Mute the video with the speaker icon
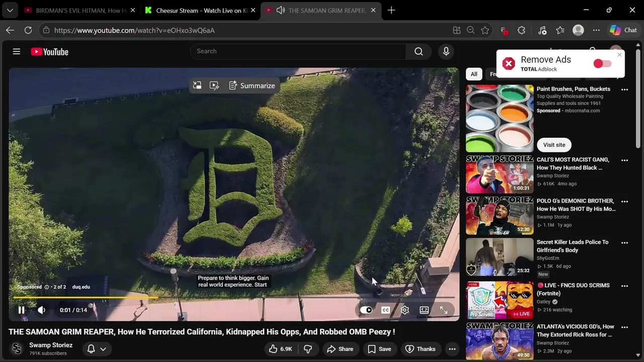The image size is (644, 362). pyautogui.click(x=42, y=310)
